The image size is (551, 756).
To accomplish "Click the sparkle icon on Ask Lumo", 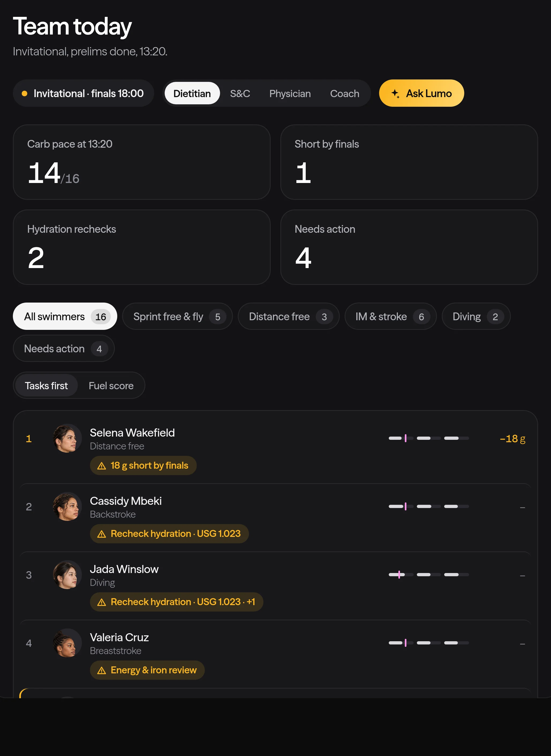I will pyautogui.click(x=395, y=93).
